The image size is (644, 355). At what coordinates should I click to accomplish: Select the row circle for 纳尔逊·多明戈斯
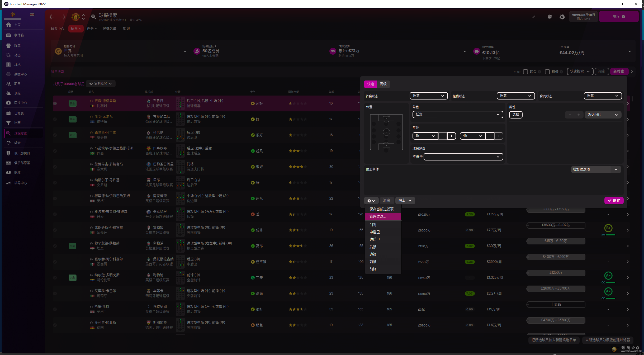55,278
